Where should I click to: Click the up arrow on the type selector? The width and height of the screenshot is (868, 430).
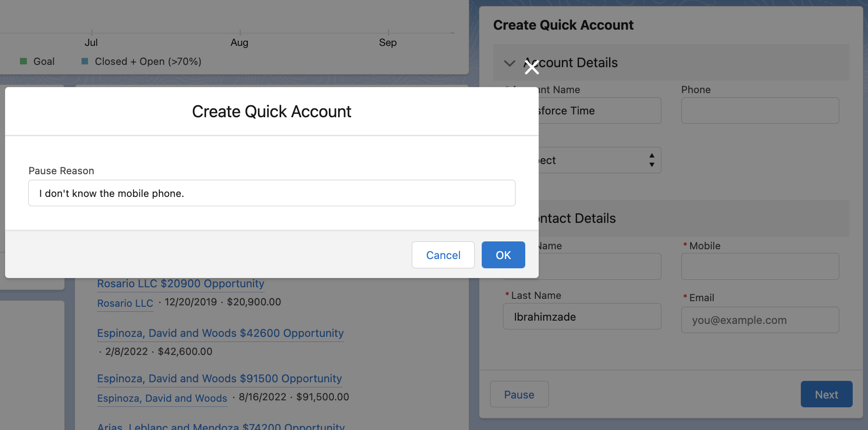tap(651, 157)
